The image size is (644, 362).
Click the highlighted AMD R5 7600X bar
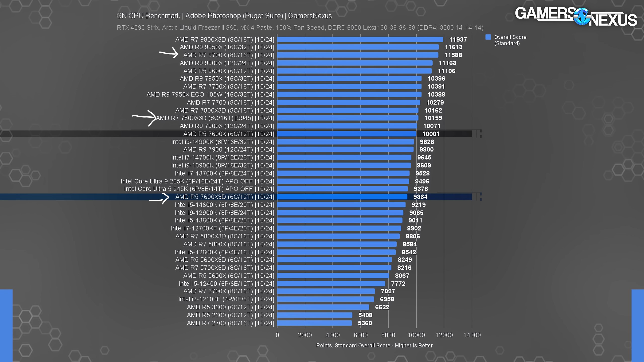point(347,134)
